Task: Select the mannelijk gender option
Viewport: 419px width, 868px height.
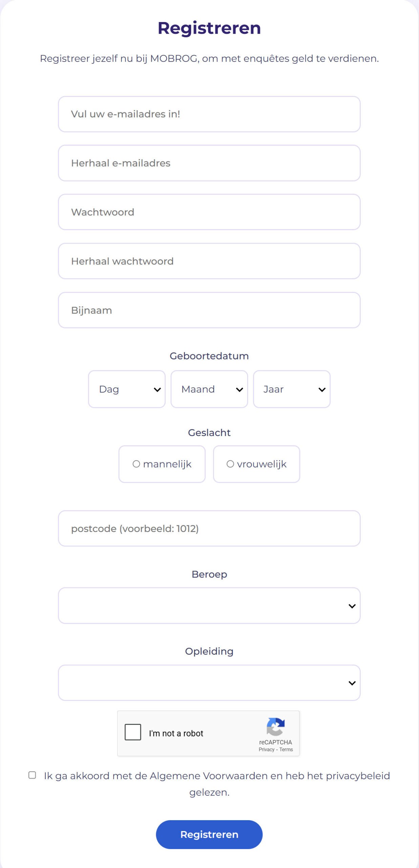Action: [x=162, y=464]
